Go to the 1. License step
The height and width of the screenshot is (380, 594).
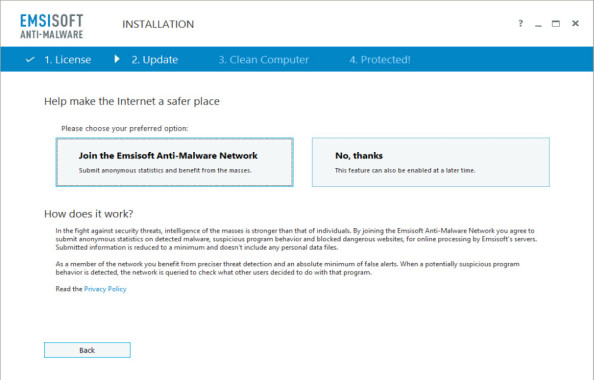pos(67,59)
